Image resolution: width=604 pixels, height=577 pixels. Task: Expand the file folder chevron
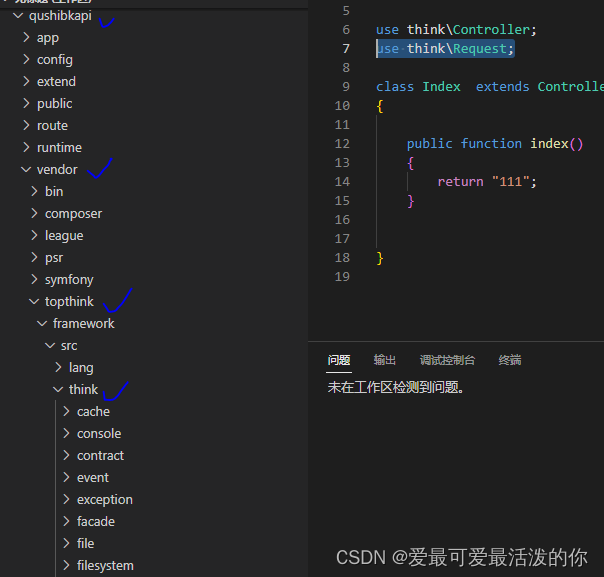[67, 543]
